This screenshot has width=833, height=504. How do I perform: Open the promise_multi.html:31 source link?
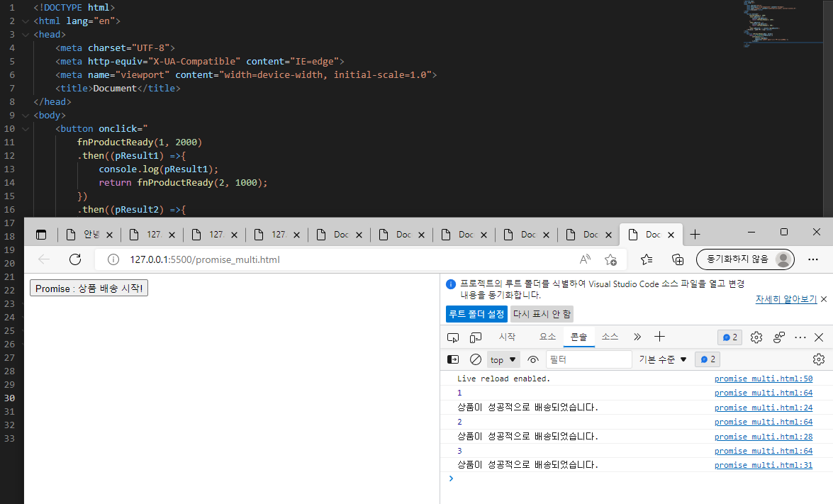click(764, 465)
